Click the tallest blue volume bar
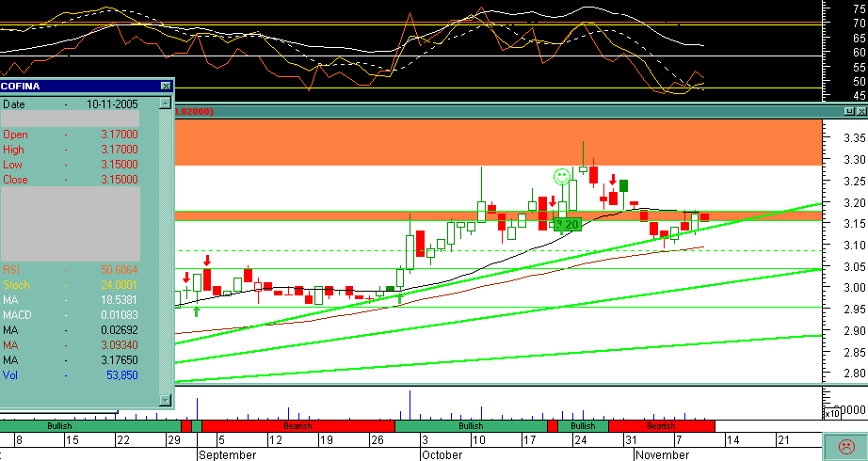Screen dimensions: 868x461 (410, 405)
